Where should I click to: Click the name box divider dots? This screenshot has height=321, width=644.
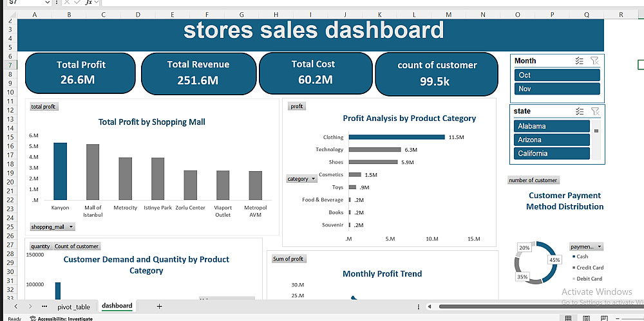[57, 2]
